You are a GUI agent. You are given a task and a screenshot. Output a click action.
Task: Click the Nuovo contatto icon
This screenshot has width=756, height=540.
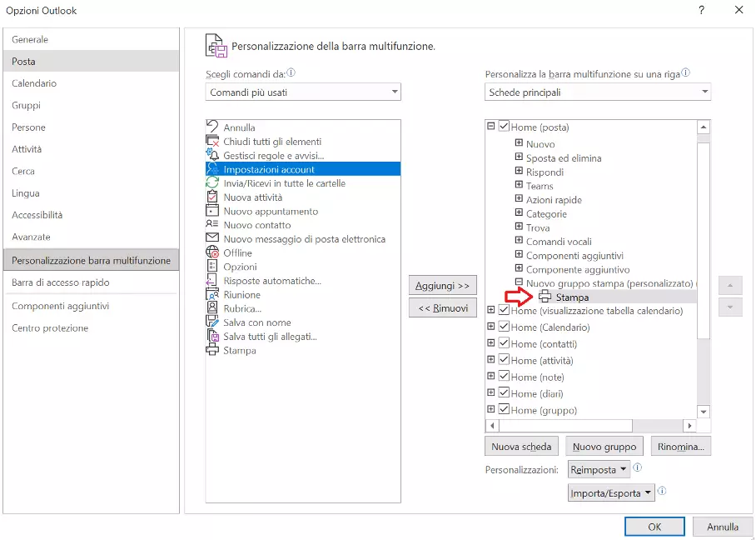(212, 224)
